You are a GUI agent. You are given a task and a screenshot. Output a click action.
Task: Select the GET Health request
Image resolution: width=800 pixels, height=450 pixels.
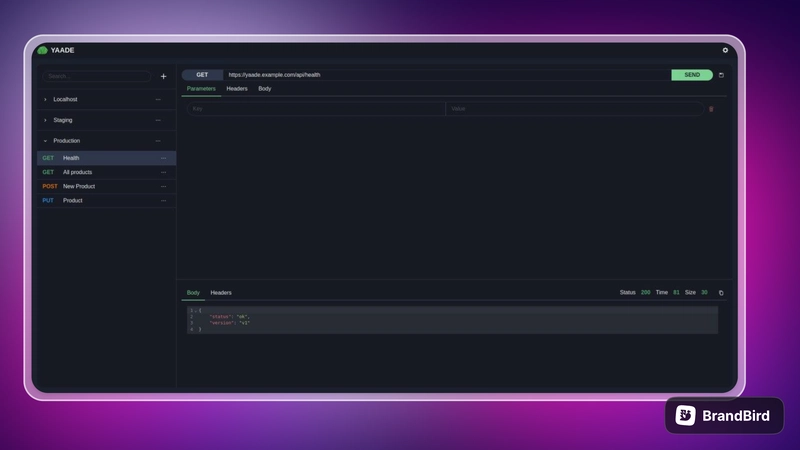point(107,158)
